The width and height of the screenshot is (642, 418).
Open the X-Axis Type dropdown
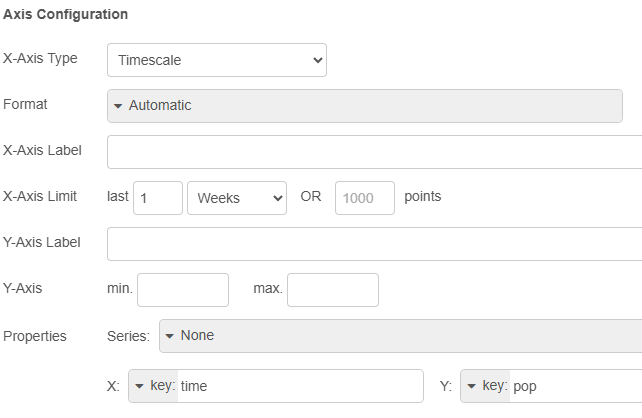point(216,60)
